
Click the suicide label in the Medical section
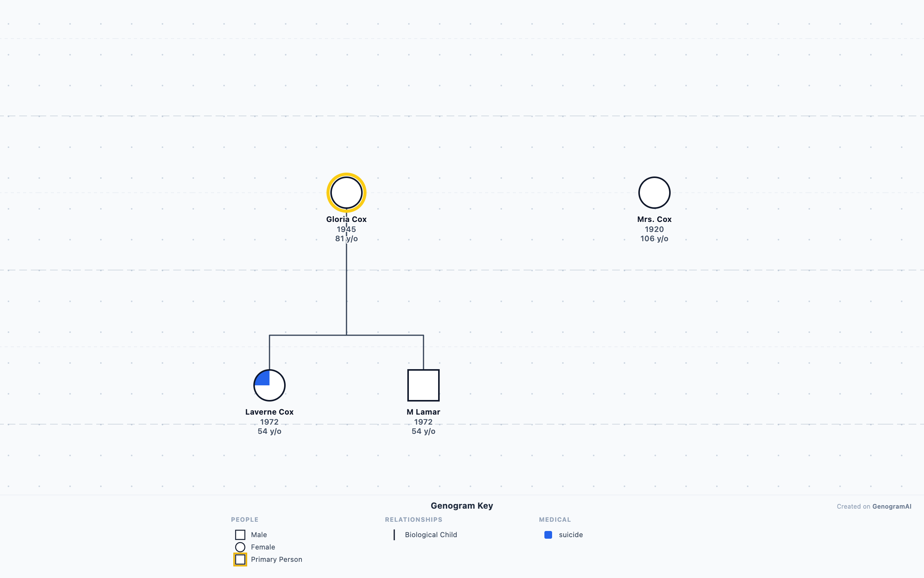[571, 535]
